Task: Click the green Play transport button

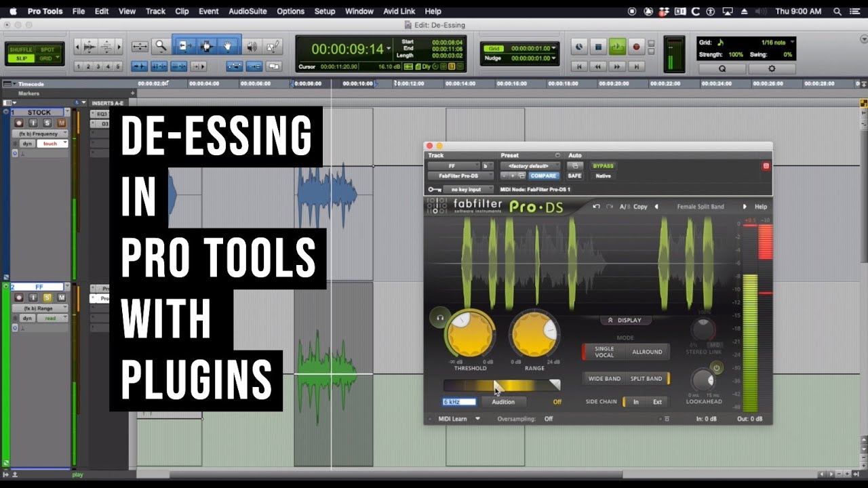Action: click(617, 47)
